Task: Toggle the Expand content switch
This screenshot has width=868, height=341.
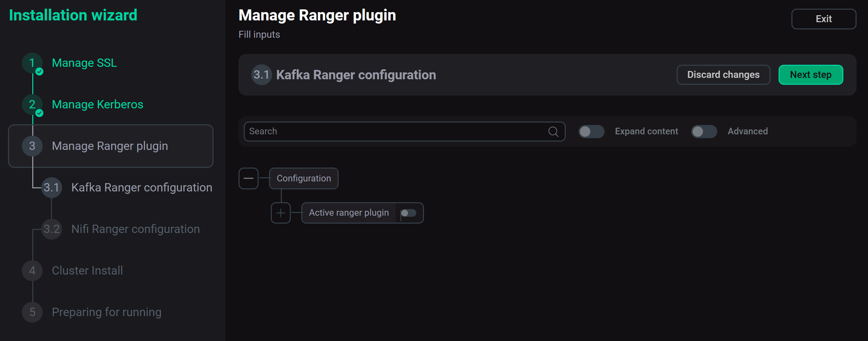Action: pyautogui.click(x=591, y=132)
